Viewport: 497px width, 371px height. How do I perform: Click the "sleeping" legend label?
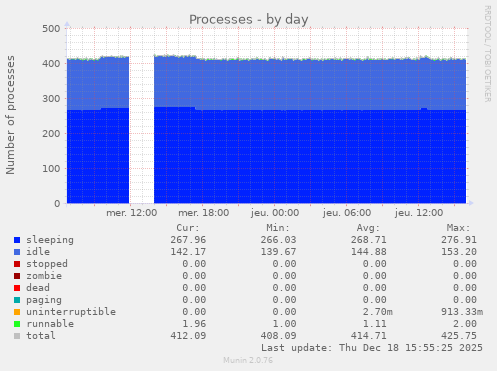pyautogui.click(x=50, y=240)
